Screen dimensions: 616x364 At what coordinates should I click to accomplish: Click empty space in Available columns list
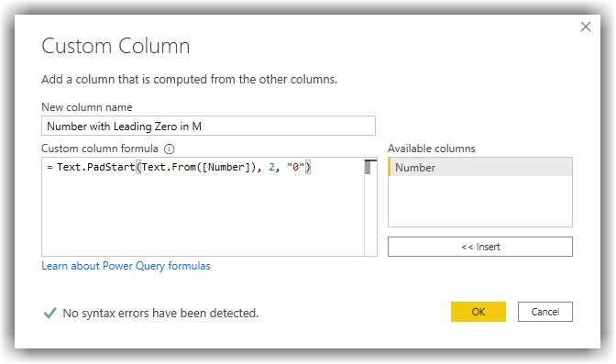click(x=480, y=202)
